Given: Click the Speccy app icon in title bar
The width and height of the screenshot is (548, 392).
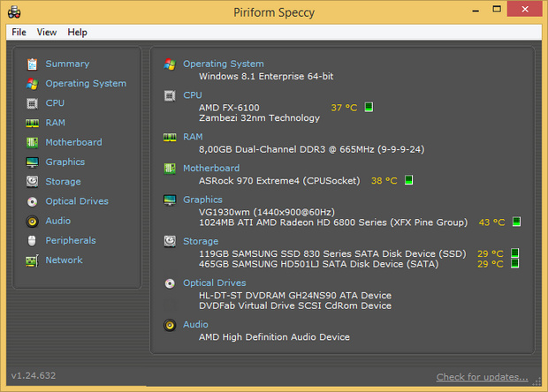Looking at the screenshot, I should coord(14,11).
